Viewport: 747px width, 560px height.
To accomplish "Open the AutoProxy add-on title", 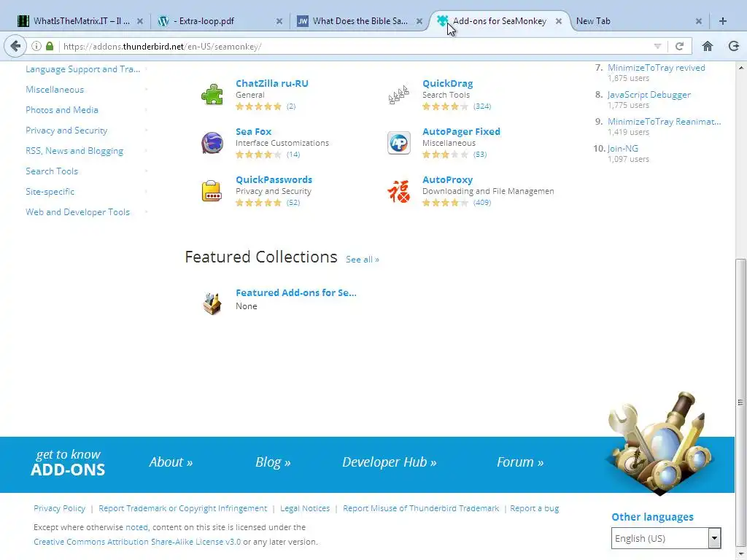I will point(447,179).
